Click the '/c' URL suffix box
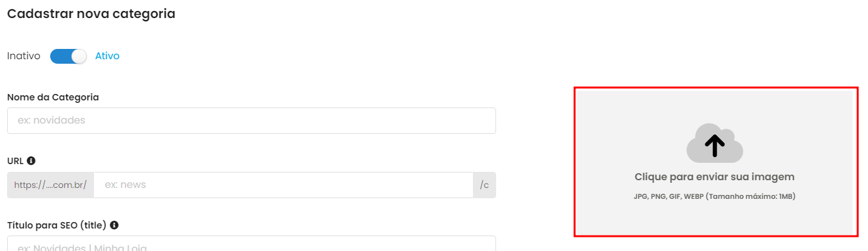The height and width of the screenshot is (251, 868). click(485, 185)
